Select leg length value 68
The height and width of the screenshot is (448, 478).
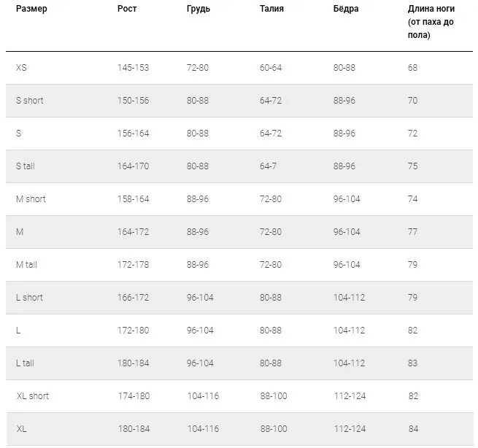[x=412, y=68]
